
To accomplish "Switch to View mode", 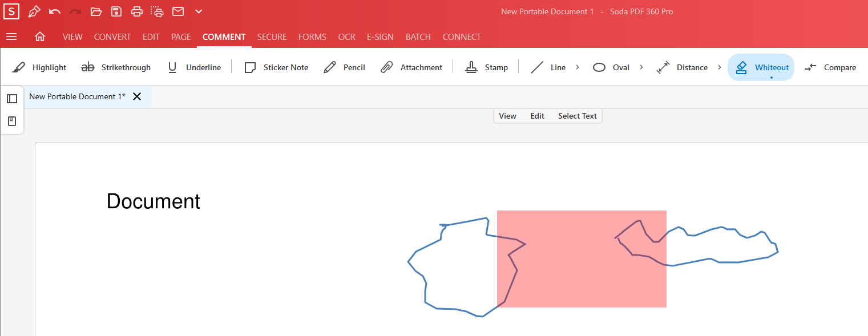I will point(507,116).
